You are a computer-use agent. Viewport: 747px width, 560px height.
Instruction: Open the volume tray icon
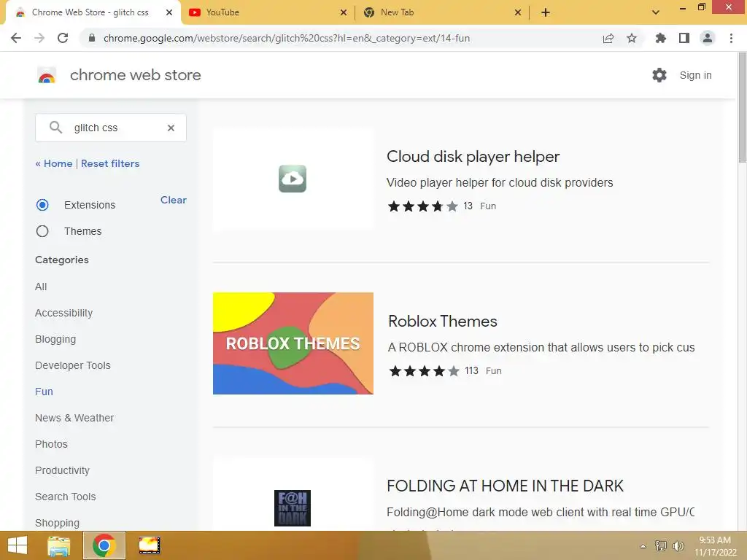click(x=678, y=546)
